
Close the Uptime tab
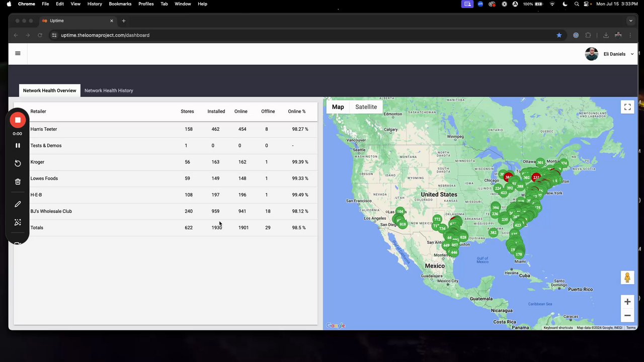112,21
